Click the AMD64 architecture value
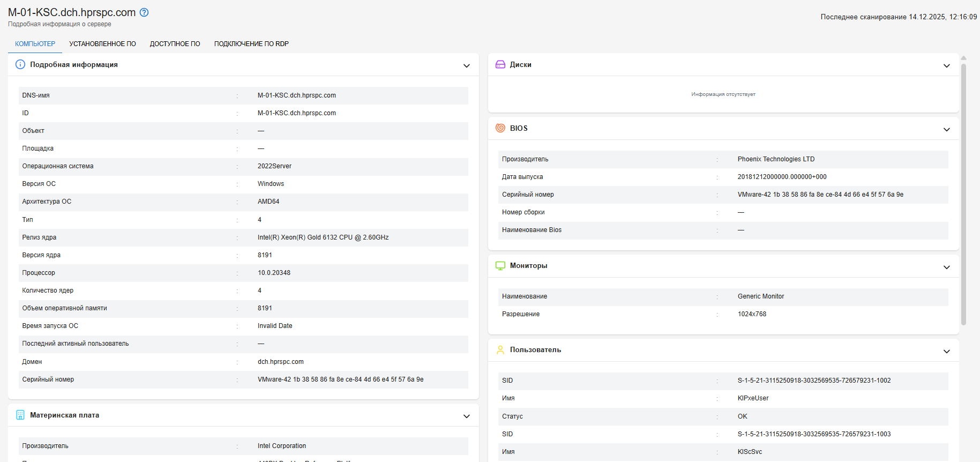 pyautogui.click(x=268, y=202)
